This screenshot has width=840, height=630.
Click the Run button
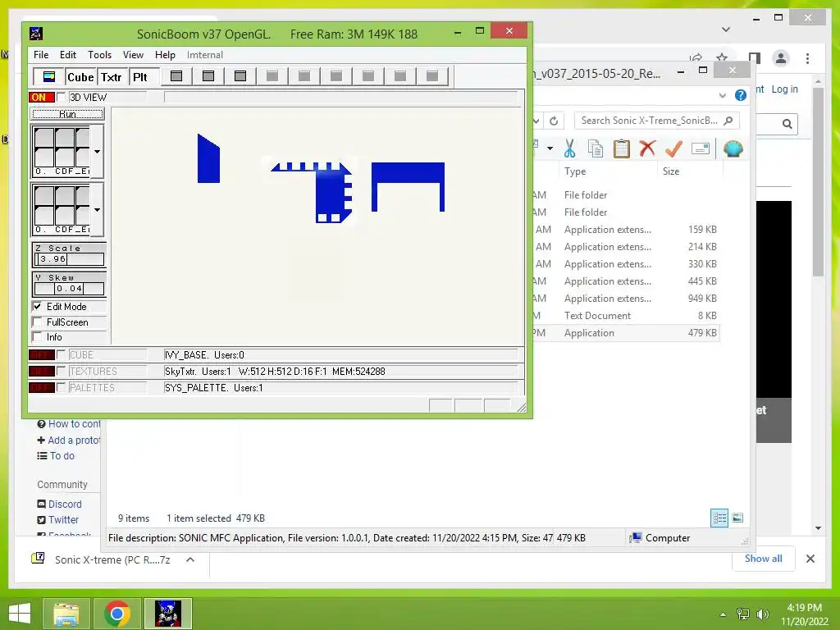[67, 114]
